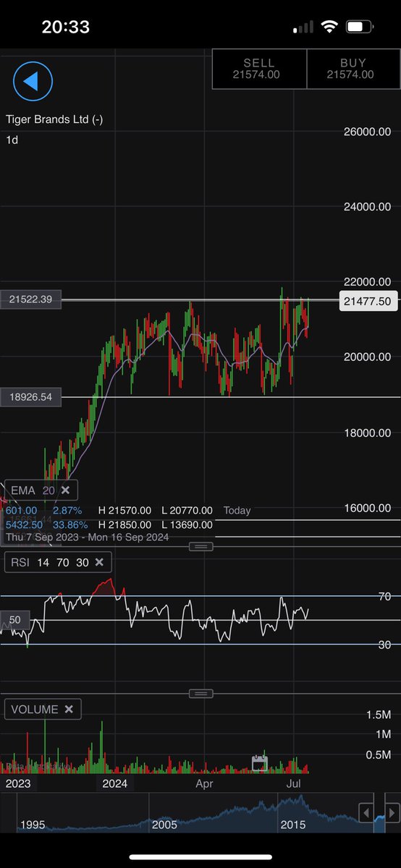Viewport: 401px width, 868px height.
Task: Tap the RSI 50 level label
Action: click(14, 620)
